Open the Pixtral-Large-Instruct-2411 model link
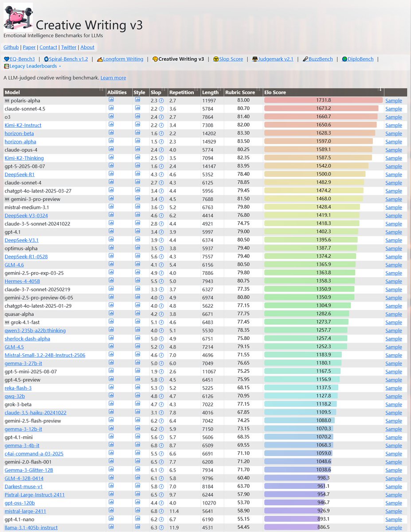Viewport: 411px width, 532px height. 35,494
